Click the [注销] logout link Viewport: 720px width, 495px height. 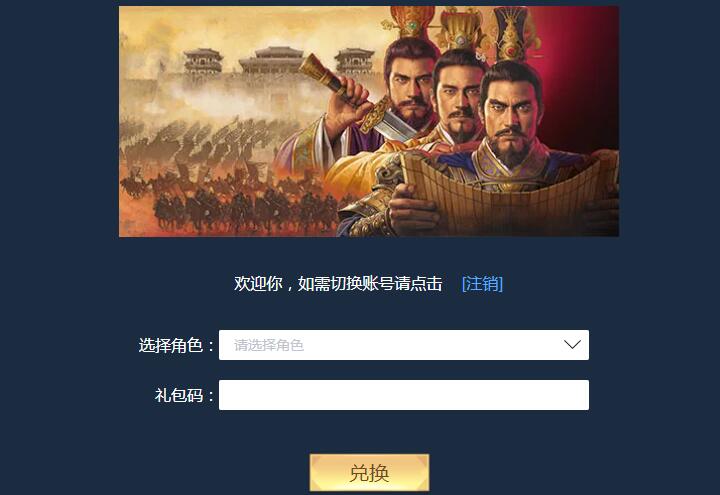482,284
